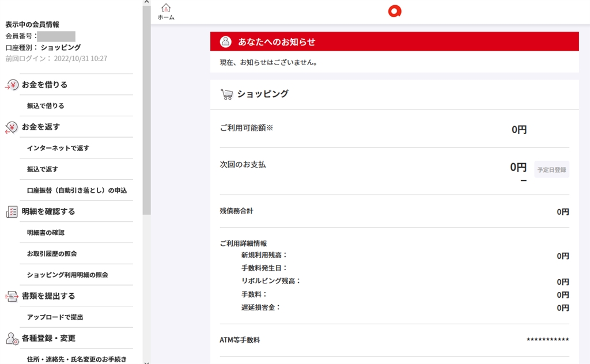Open 口座振替（自動引き落とし）の申込
This screenshot has height=364, width=590.
pos(77,190)
